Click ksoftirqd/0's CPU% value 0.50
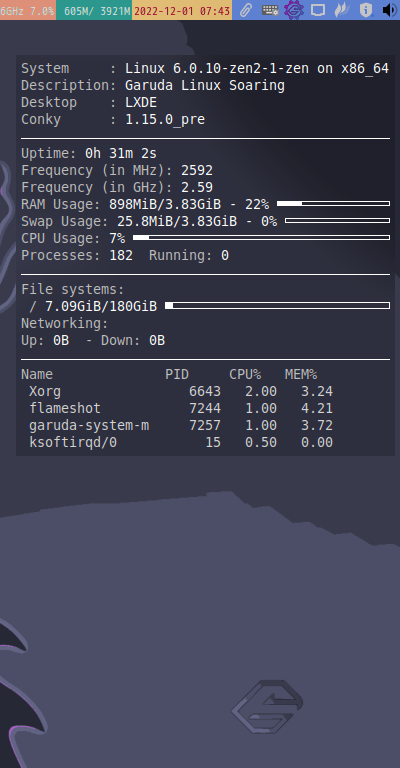The width and height of the screenshot is (400, 768). [x=261, y=442]
